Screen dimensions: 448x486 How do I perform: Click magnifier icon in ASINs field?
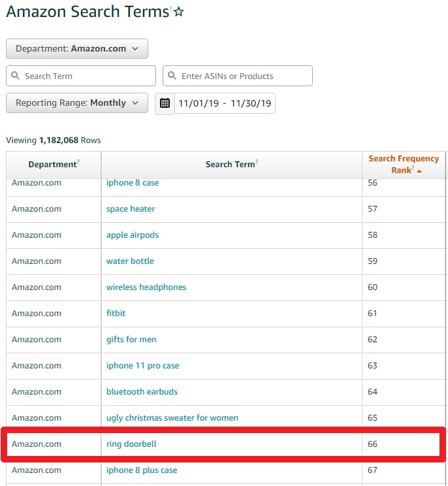coord(172,75)
